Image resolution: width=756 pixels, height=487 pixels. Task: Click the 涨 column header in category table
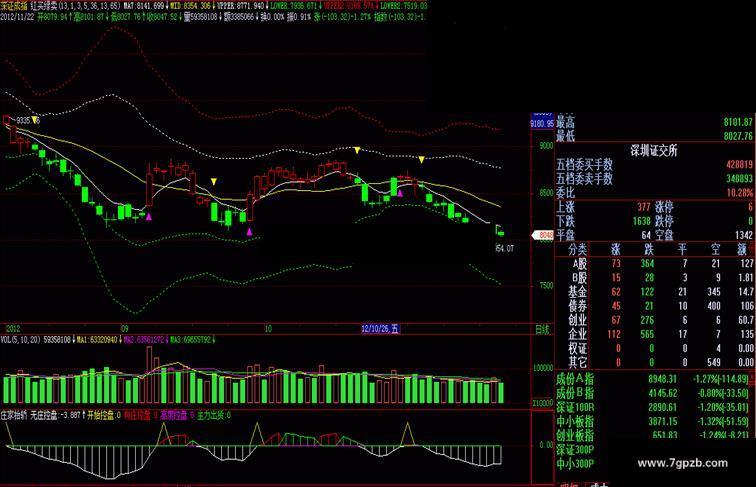(x=616, y=249)
